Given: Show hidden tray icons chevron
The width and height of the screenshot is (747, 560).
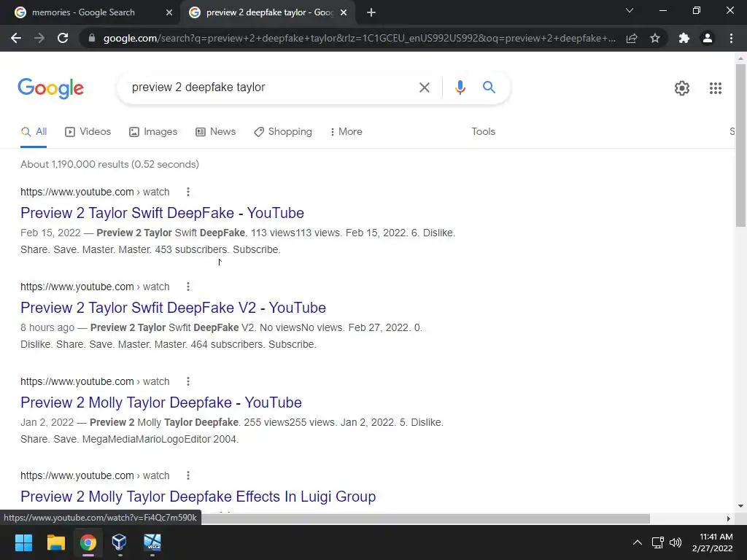Looking at the screenshot, I should point(637,542).
